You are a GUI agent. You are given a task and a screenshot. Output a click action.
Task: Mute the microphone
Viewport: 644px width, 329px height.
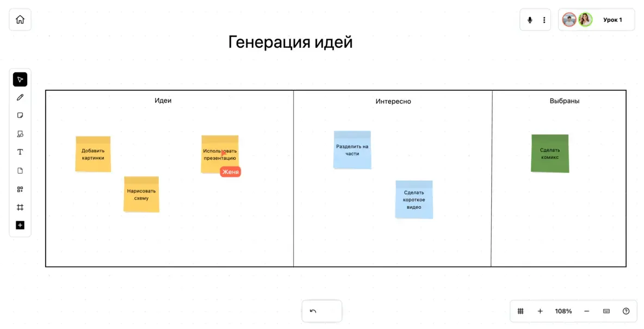click(x=529, y=19)
